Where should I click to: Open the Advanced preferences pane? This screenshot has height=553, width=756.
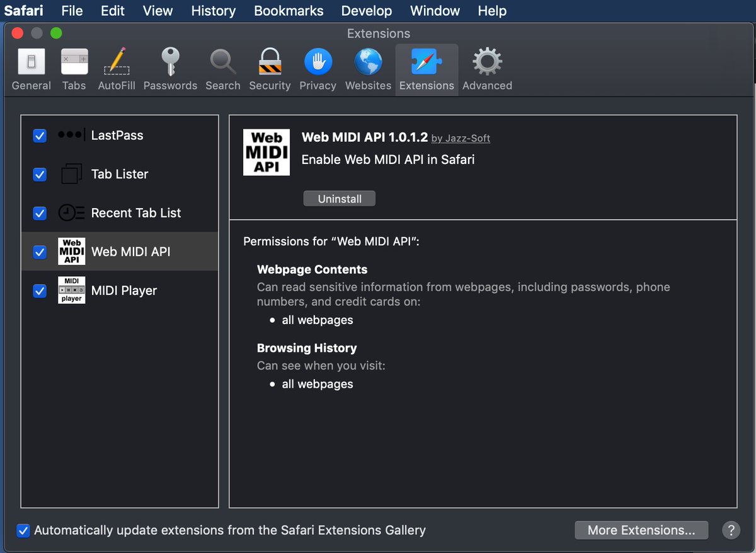[487, 69]
